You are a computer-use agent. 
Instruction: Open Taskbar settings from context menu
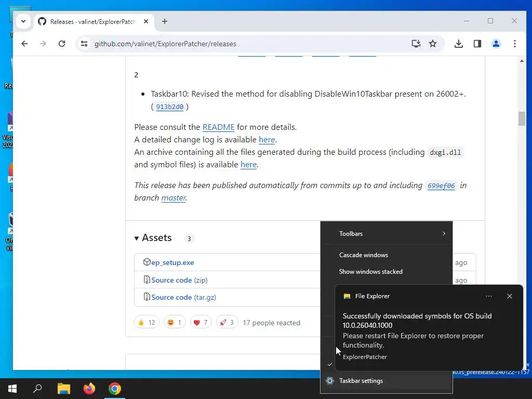(x=387, y=381)
